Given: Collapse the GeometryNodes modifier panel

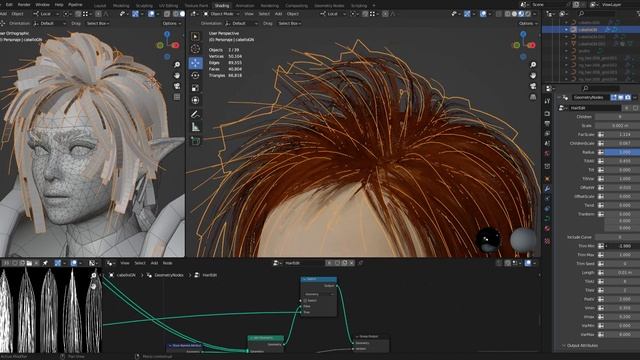Looking at the screenshot, I should [559, 98].
